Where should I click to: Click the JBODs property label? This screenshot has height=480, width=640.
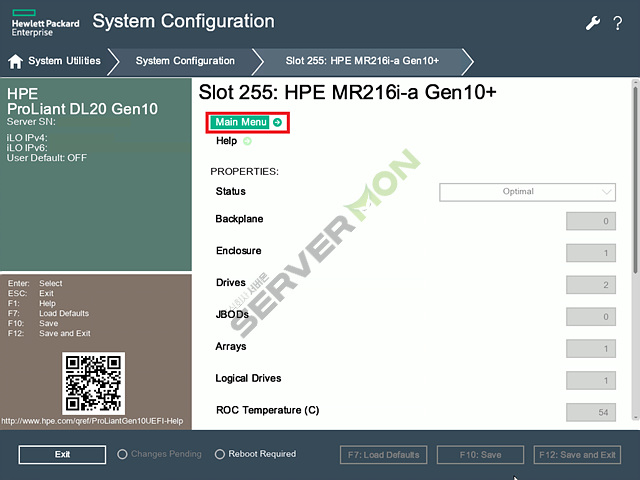(x=232, y=314)
